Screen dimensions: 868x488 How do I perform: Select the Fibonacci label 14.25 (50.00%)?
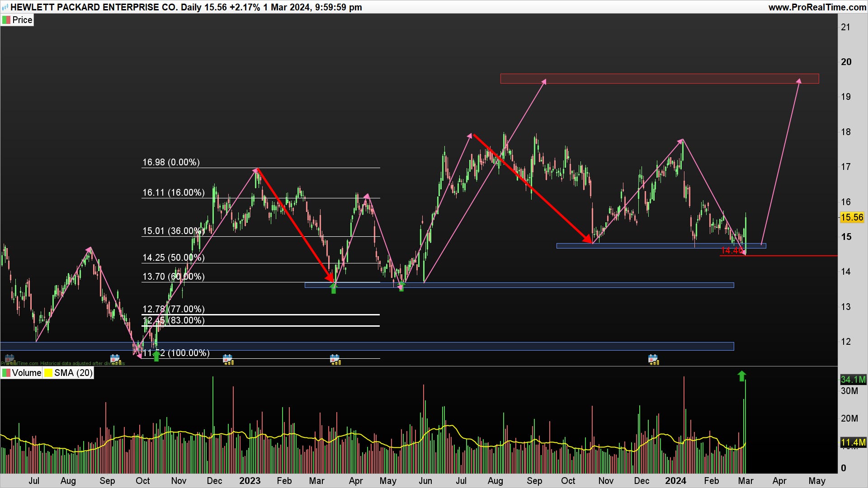(174, 258)
